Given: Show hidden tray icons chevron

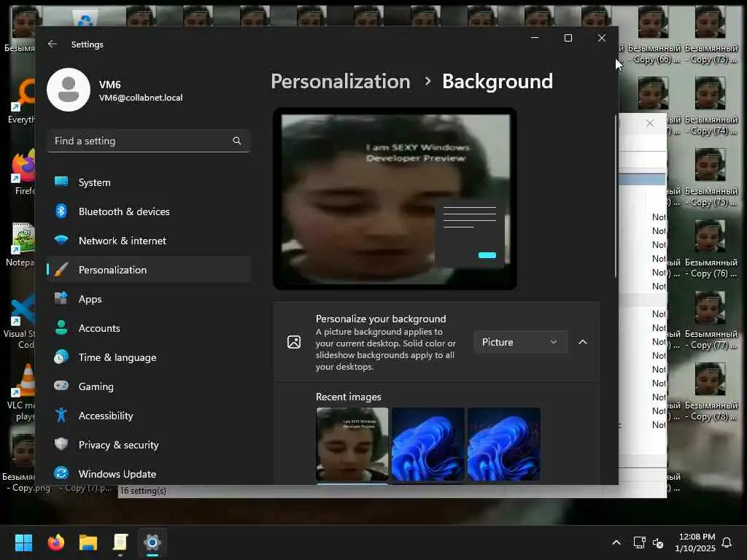Looking at the screenshot, I should pyautogui.click(x=616, y=542).
